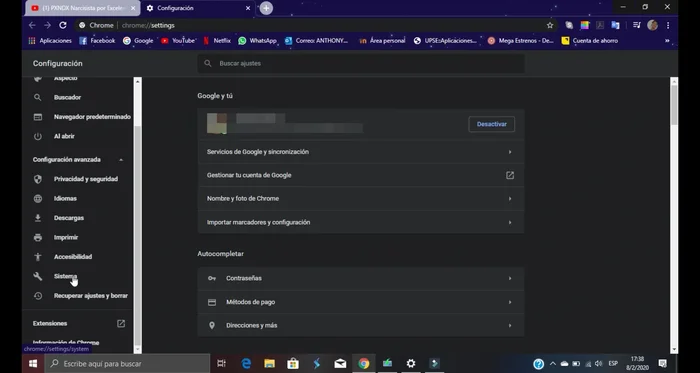Open the notification center icon
700x373 pixels.
662,364
